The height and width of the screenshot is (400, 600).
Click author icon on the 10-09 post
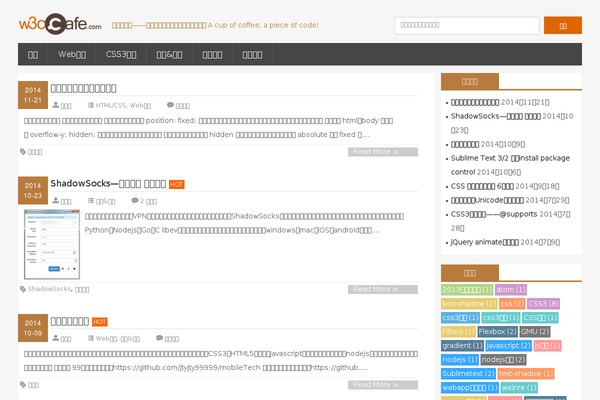coord(55,338)
